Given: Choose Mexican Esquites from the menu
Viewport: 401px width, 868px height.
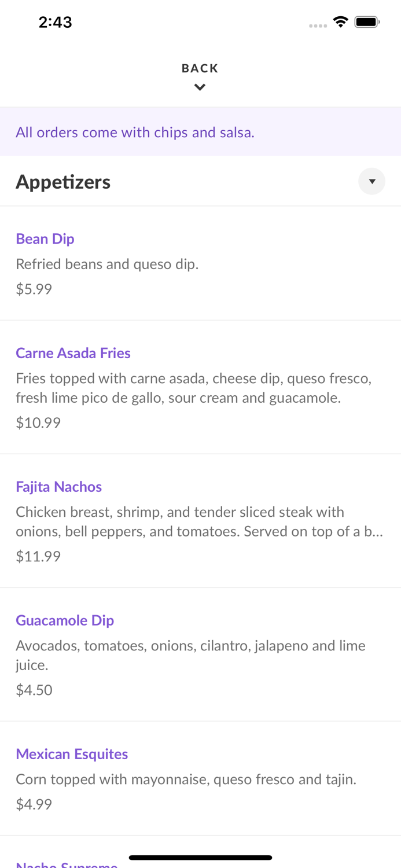Looking at the screenshot, I should point(72,754).
